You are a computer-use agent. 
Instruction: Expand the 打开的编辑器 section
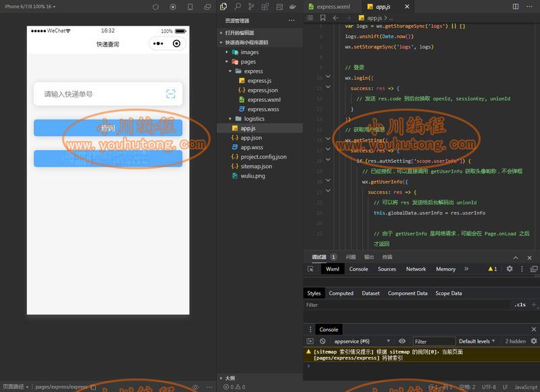click(240, 32)
